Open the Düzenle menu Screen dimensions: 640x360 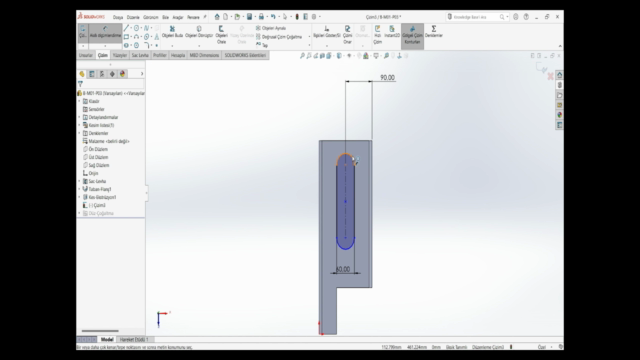tap(133, 17)
